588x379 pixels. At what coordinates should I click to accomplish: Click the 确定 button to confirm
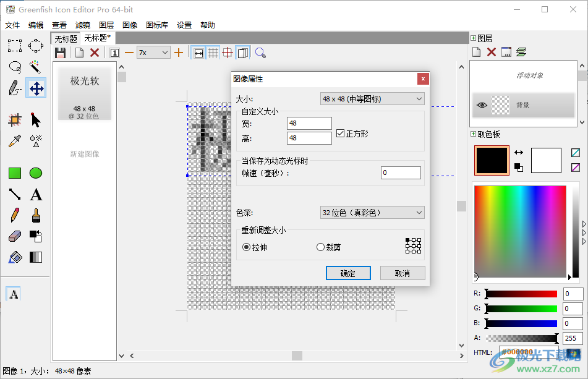(348, 273)
